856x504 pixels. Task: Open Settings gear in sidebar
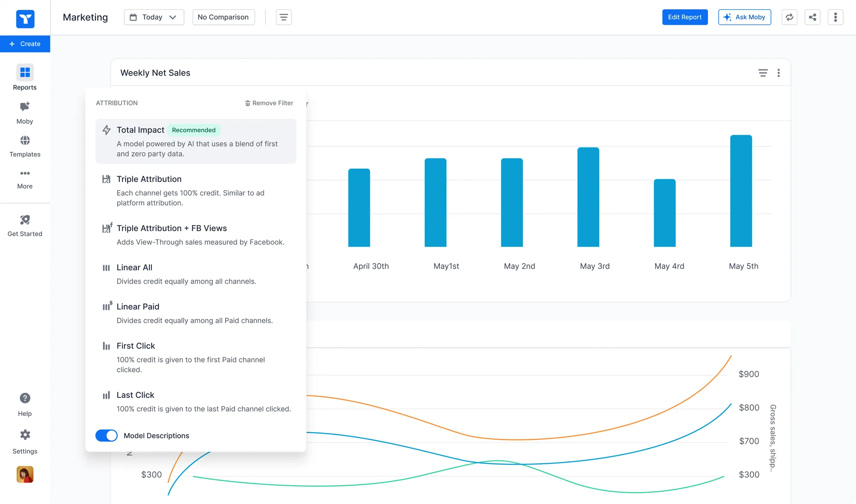pyautogui.click(x=25, y=435)
